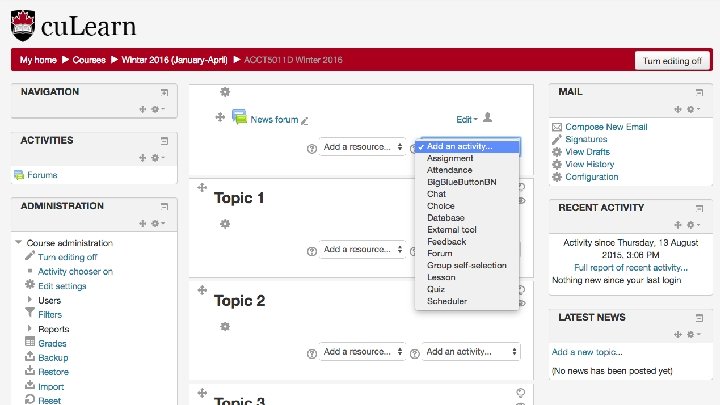The width and height of the screenshot is (720, 405).
Task: Open the Administration block gear actions menu
Action: point(158,224)
